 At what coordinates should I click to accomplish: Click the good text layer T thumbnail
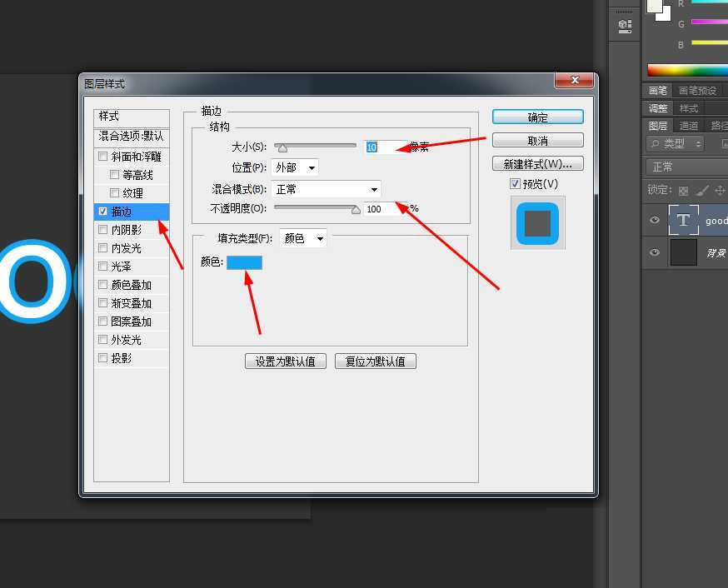(x=683, y=219)
